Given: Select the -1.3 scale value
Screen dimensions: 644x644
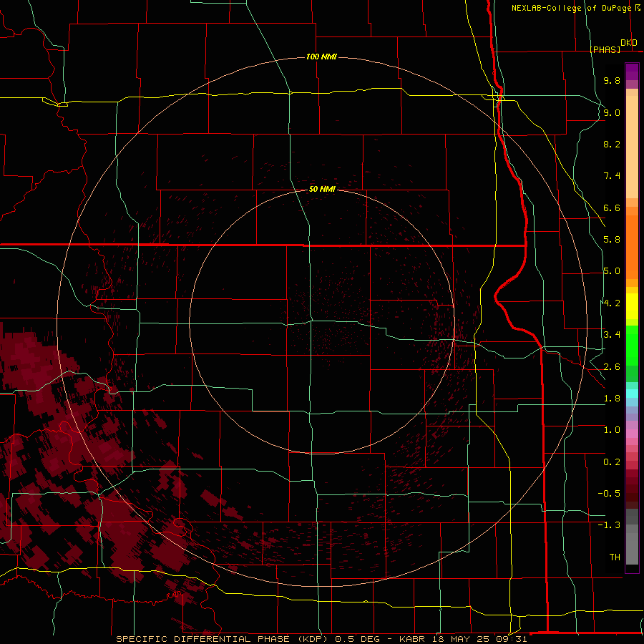Looking at the screenshot, I should click(609, 525).
